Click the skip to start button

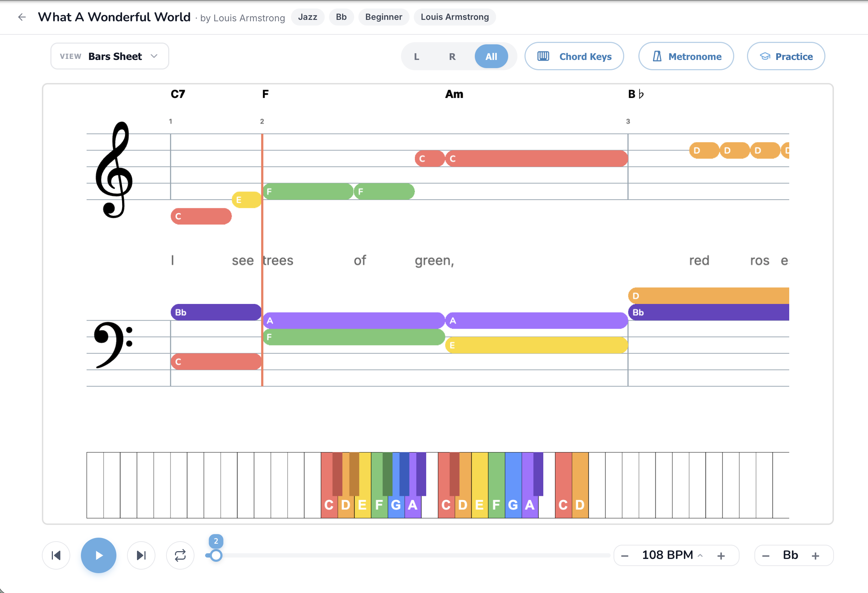tap(56, 555)
